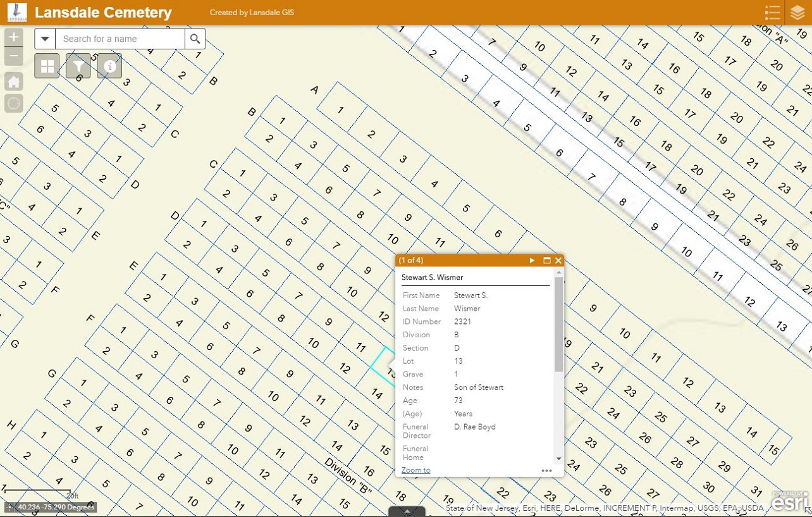Click the zoom out minus icon
This screenshot has width=812, height=517.
(13, 56)
